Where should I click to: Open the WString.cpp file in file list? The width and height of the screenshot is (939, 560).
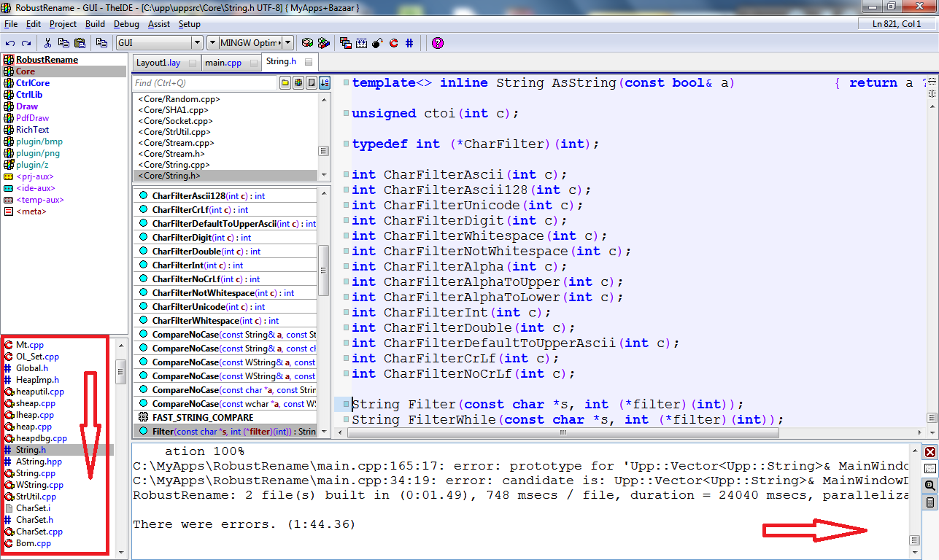(39, 485)
